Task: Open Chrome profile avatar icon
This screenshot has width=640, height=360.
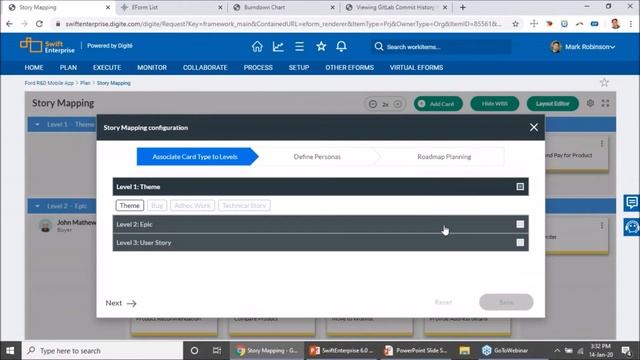Action: point(616,24)
